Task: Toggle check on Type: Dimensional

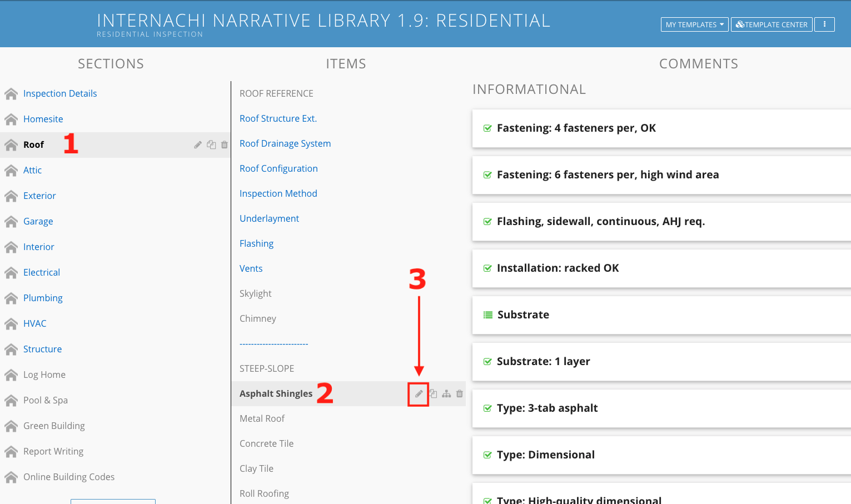Action: click(487, 455)
